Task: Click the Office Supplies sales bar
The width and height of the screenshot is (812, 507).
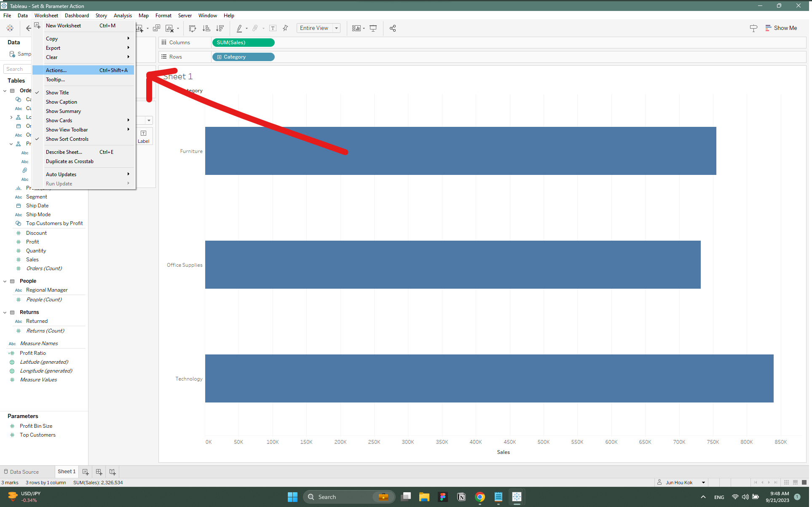Action: coord(453,265)
